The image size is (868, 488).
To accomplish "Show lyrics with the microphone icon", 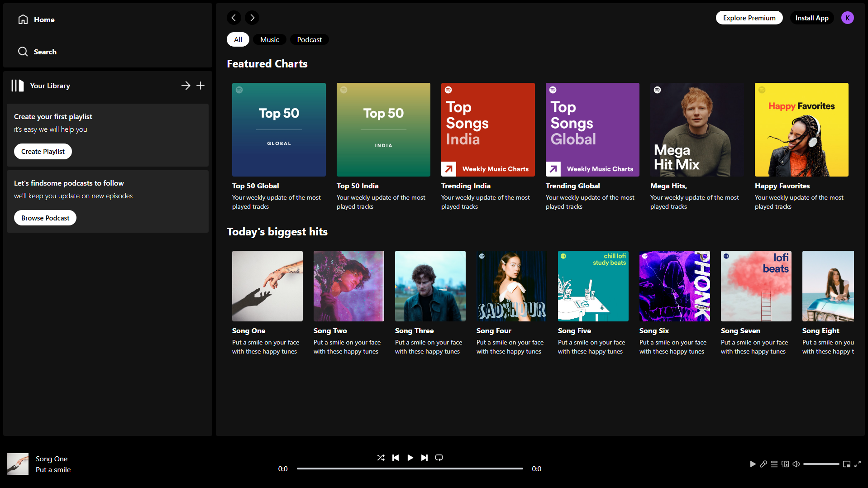I will pyautogui.click(x=763, y=464).
